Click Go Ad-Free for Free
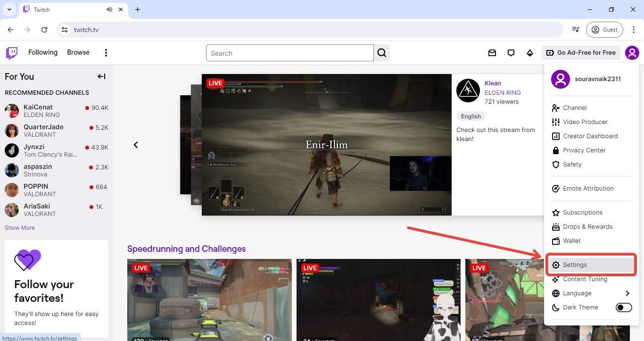This screenshot has height=341, width=644. (581, 52)
